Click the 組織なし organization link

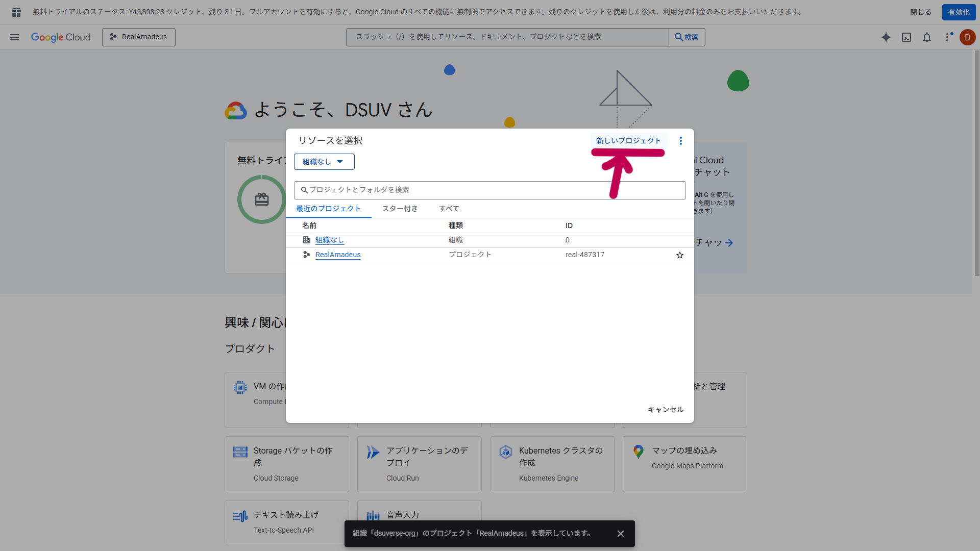coord(329,240)
